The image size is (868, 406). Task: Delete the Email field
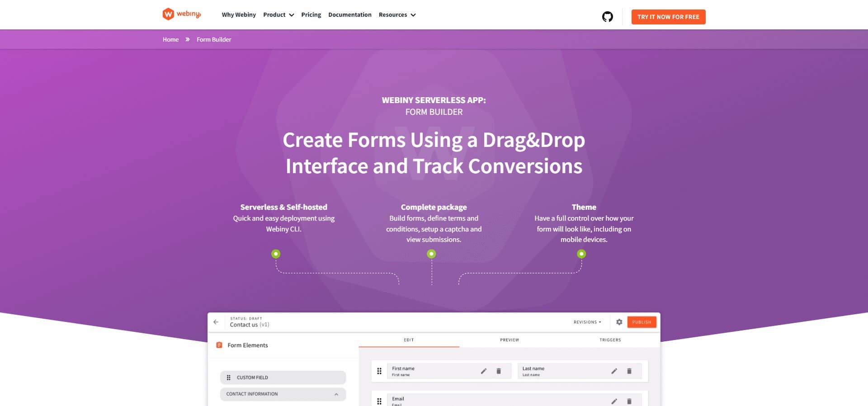[629, 401]
